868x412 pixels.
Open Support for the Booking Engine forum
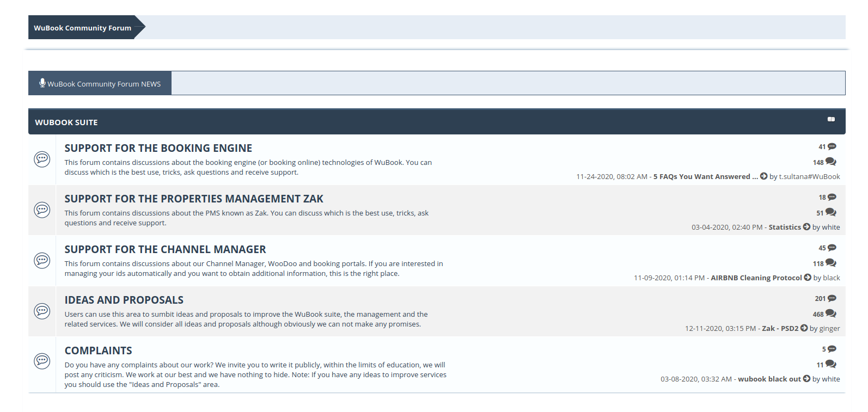[158, 148]
